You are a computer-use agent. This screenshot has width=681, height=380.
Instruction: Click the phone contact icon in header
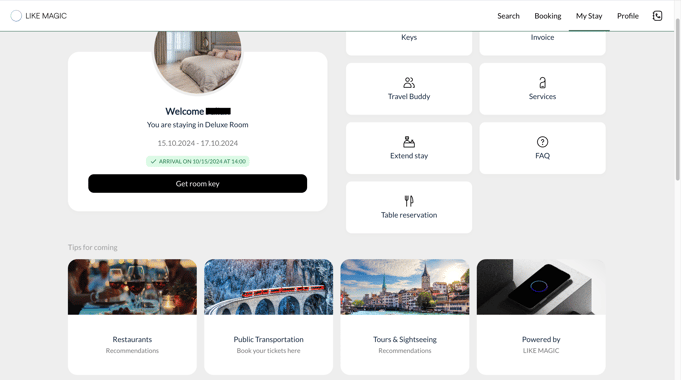(x=657, y=16)
